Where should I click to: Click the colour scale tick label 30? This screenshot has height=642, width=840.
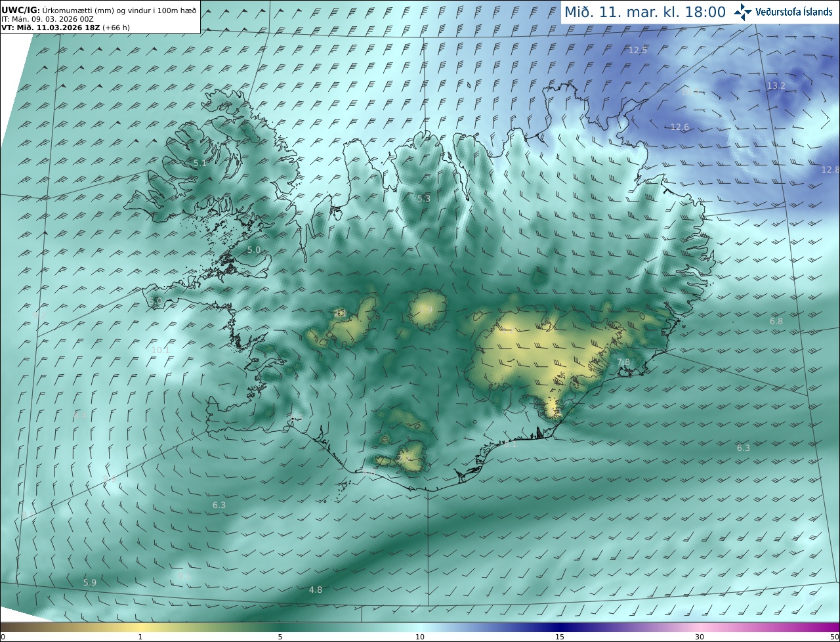point(700,637)
